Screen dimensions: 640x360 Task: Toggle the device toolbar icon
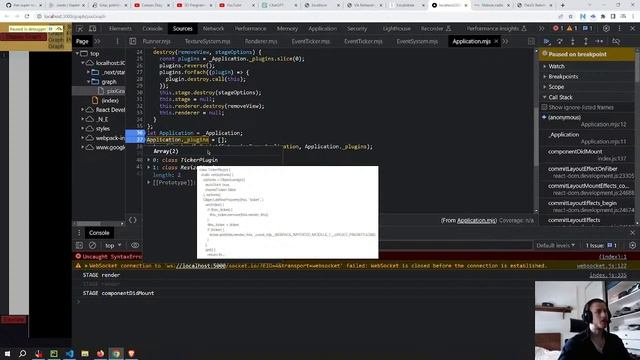tap(93, 29)
